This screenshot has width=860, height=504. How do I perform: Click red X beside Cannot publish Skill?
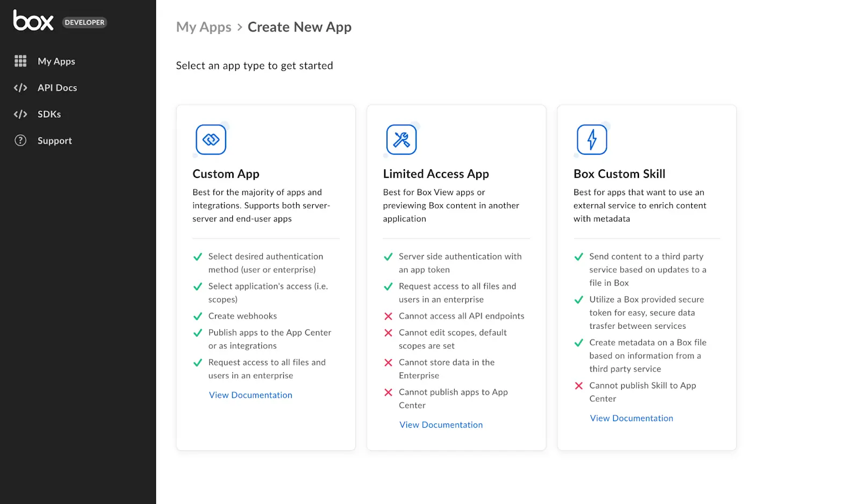coord(579,386)
